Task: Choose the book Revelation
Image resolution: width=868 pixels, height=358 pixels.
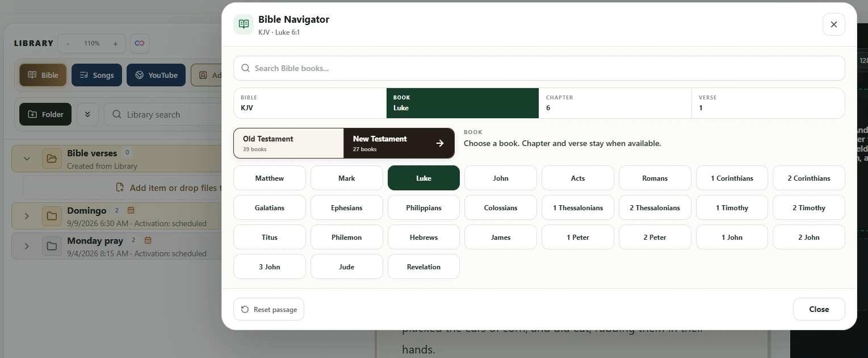Action: (x=423, y=267)
